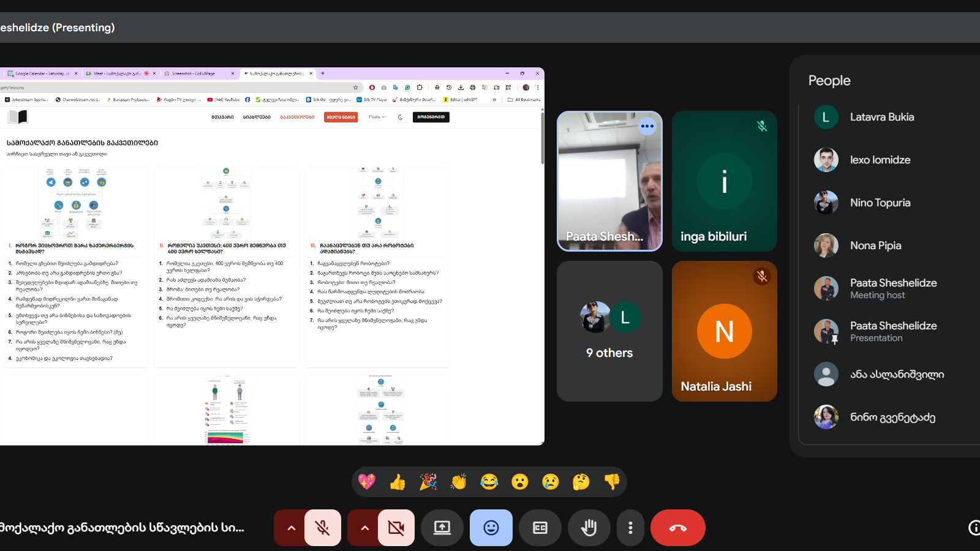The height and width of the screenshot is (551, 980).
Task: Open more options menu
Action: 630,528
